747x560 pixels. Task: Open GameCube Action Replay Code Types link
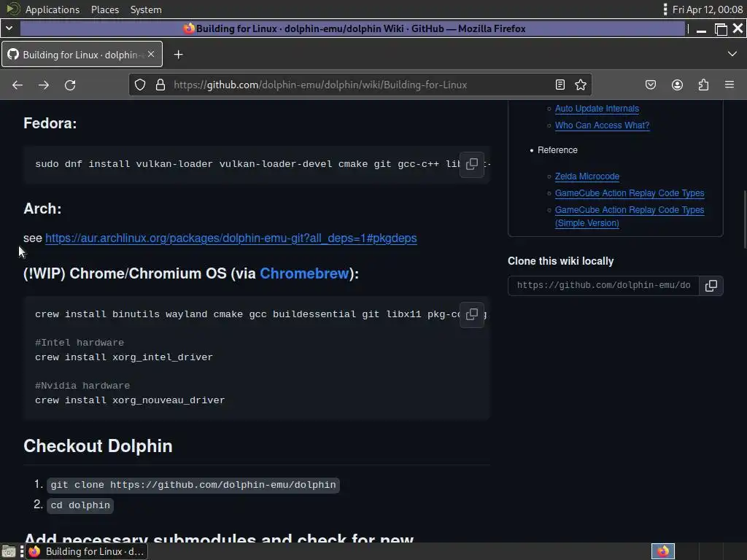pos(630,192)
